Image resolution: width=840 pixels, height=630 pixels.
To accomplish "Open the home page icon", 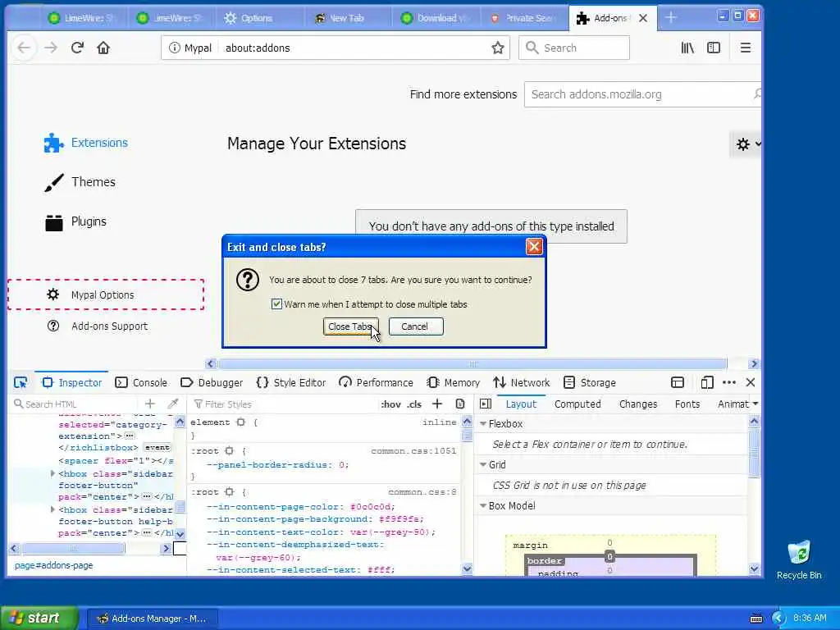I will [103, 48].
